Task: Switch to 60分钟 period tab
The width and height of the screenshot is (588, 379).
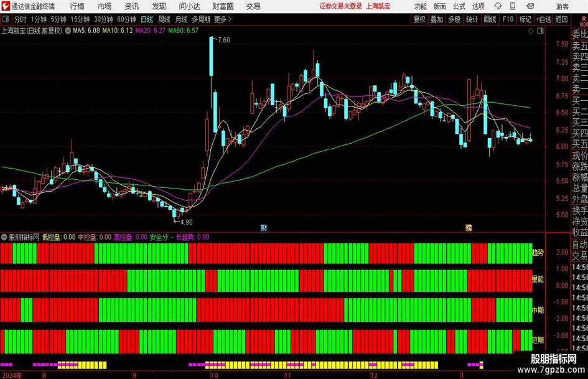Action: click(126, 19)
